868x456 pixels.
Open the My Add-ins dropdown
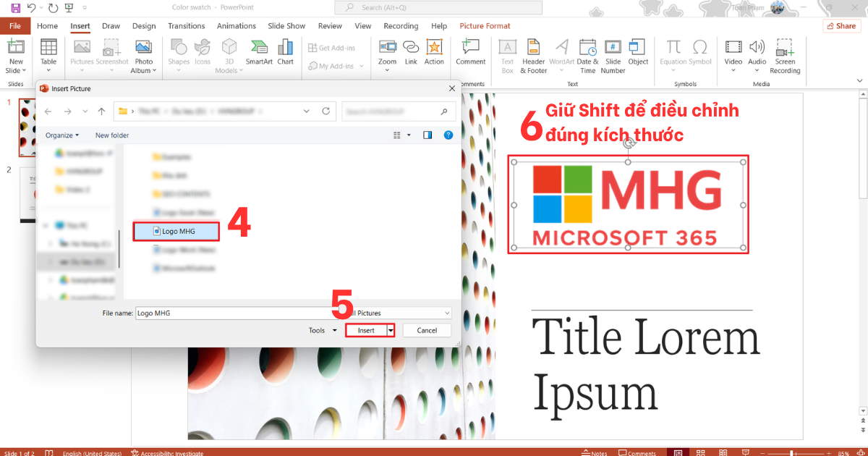(336, 66)
